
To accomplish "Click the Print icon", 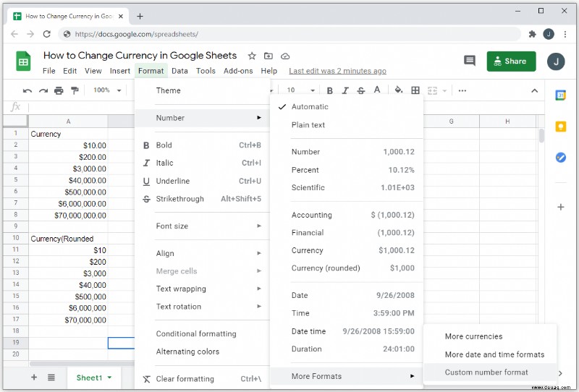I will [59, 90].
